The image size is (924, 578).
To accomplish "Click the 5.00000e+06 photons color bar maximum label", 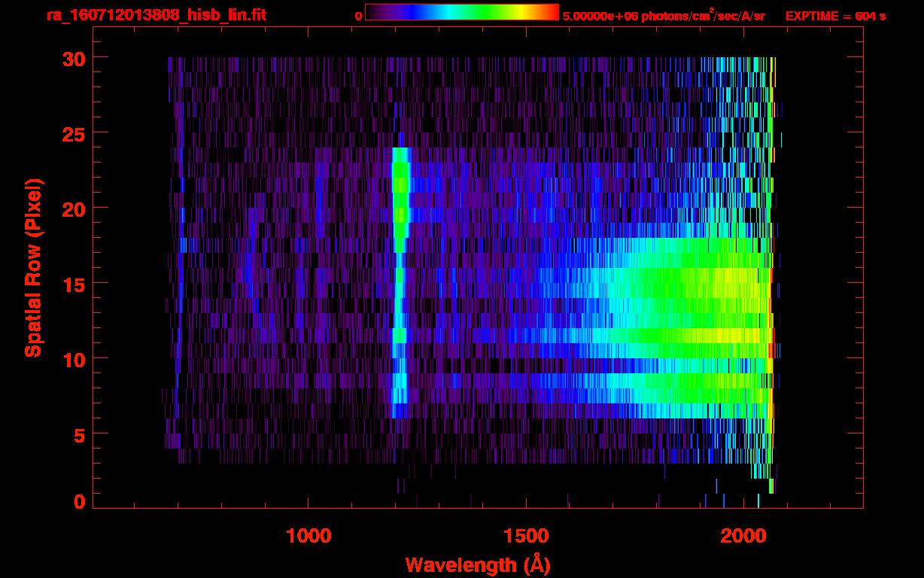I will pyautogui.click(x=664, y=16).
